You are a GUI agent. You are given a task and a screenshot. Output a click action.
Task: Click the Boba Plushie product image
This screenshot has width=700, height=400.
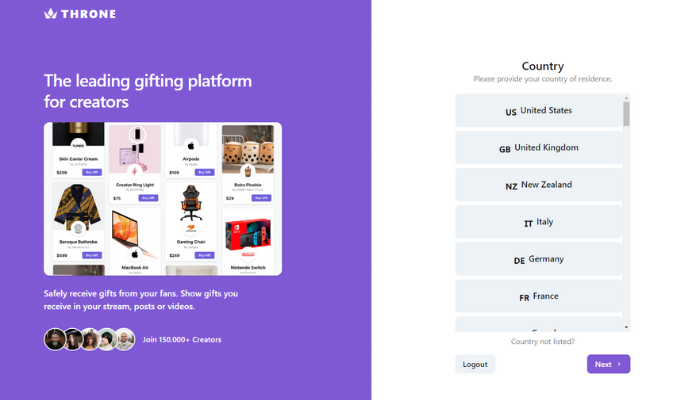pyautogui.click(x=248, y=149)
